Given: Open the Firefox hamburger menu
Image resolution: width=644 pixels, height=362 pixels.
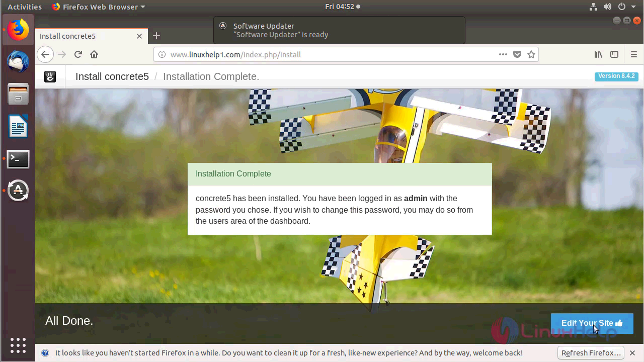Looking at the screenshot, I should (x=634, y=54).
